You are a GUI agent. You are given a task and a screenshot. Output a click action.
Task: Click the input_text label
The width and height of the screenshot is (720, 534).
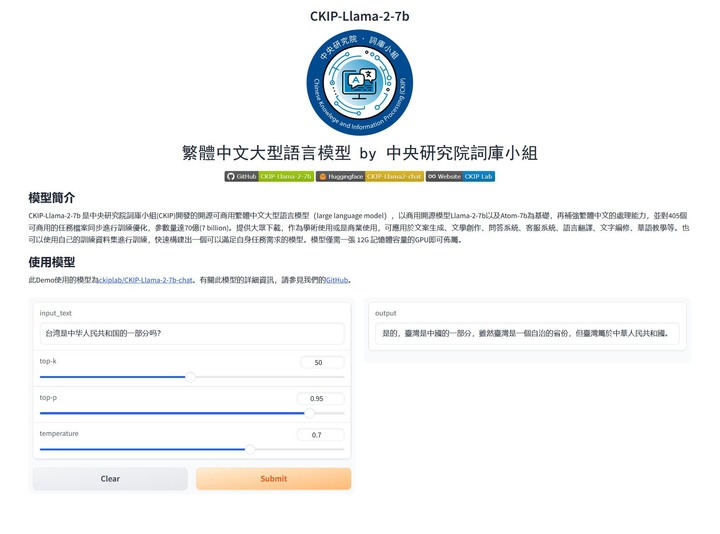[x=56, y=313]
